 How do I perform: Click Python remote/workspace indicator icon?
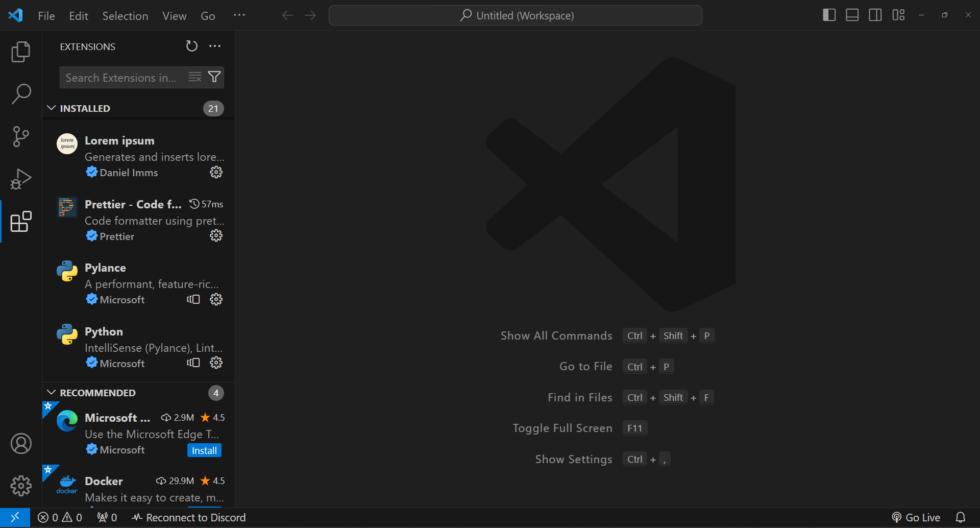click(x=193, y=363)
